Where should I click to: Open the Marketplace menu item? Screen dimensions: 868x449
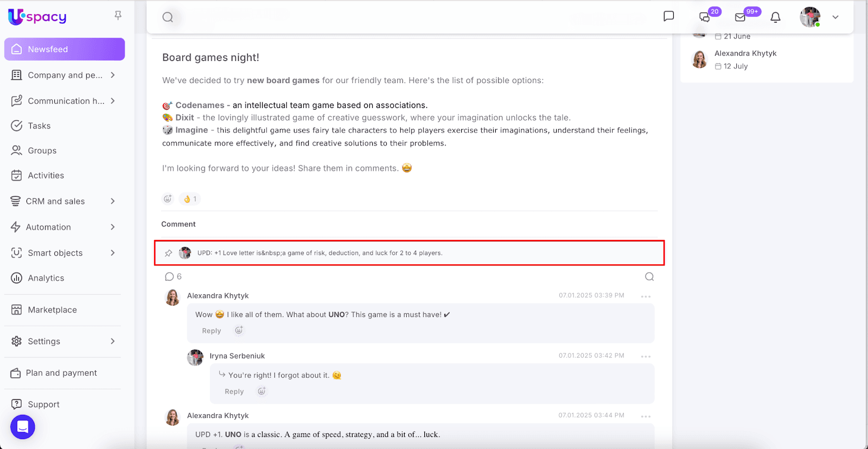pyautogui.click(x=52, y=310)
